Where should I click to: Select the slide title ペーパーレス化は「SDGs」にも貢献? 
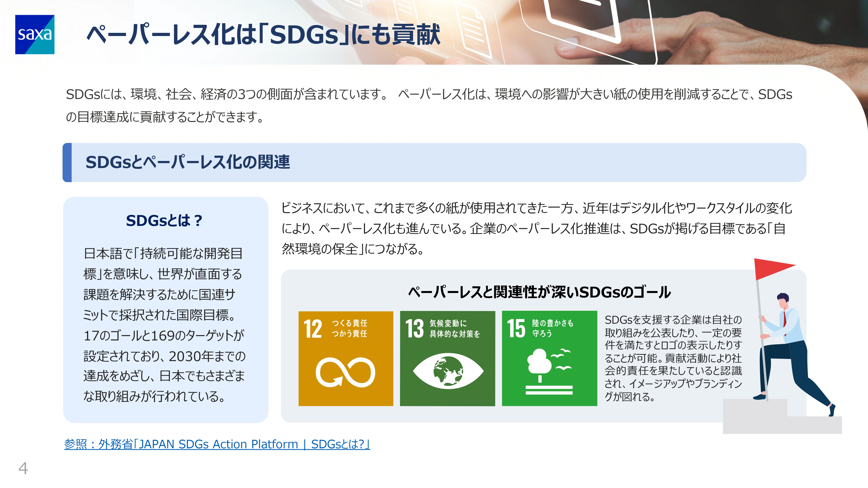click(263, 34)
